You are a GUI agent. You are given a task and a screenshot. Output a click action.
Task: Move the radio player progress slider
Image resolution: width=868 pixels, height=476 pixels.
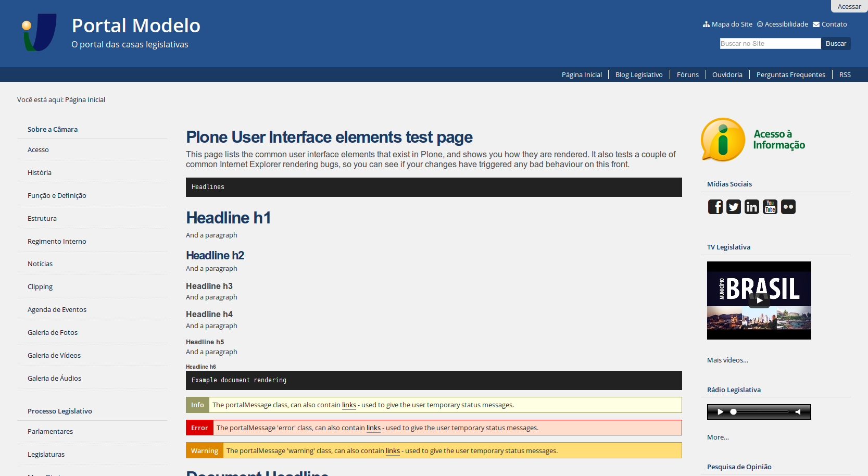pos(733,412)
